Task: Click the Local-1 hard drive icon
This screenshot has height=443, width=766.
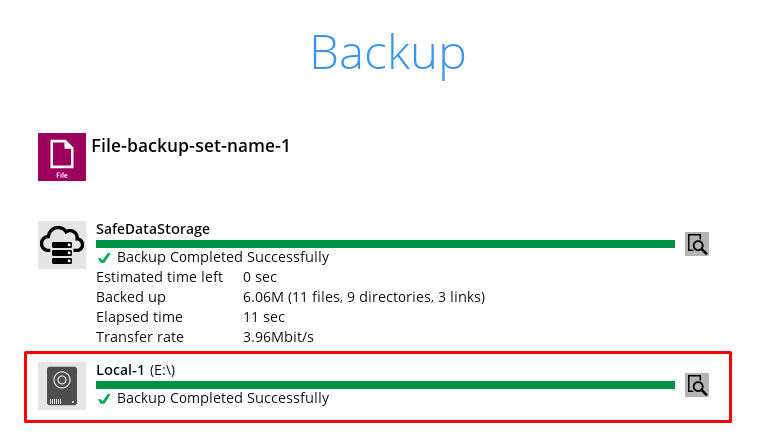Action: click(62, 386)
